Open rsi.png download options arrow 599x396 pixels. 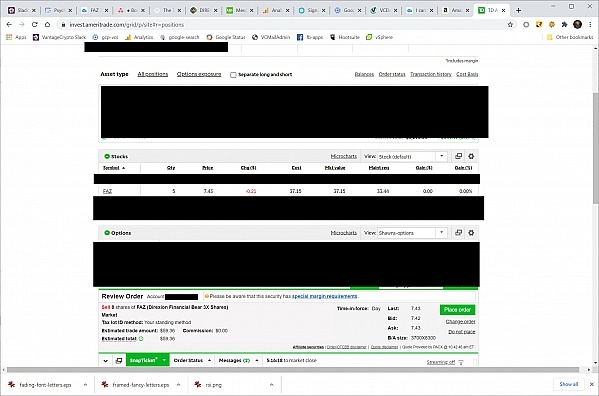click(271, 385)
